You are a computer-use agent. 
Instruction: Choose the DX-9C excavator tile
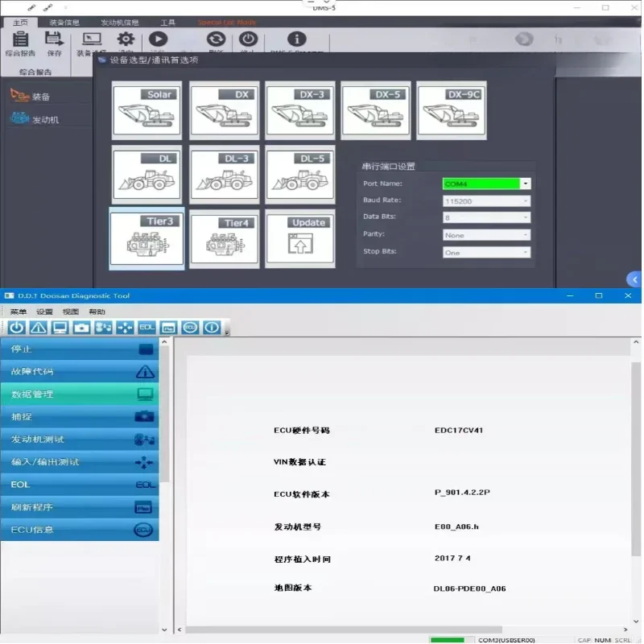[452, 110]
